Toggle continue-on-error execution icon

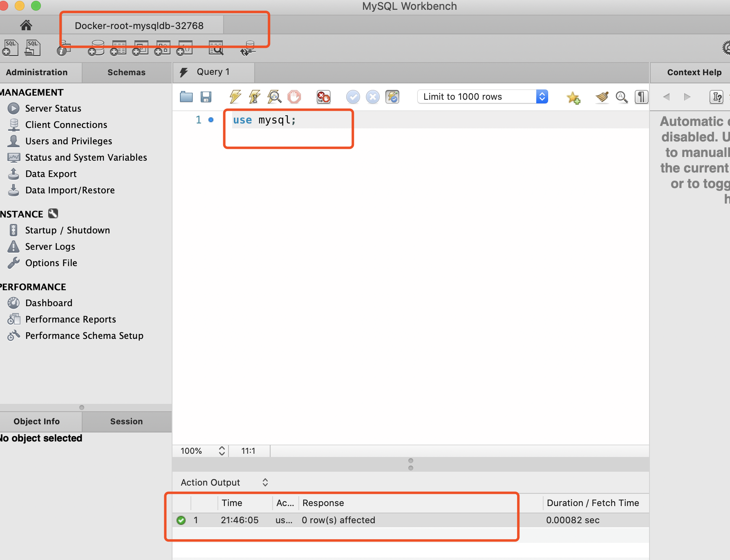(324, 97)
